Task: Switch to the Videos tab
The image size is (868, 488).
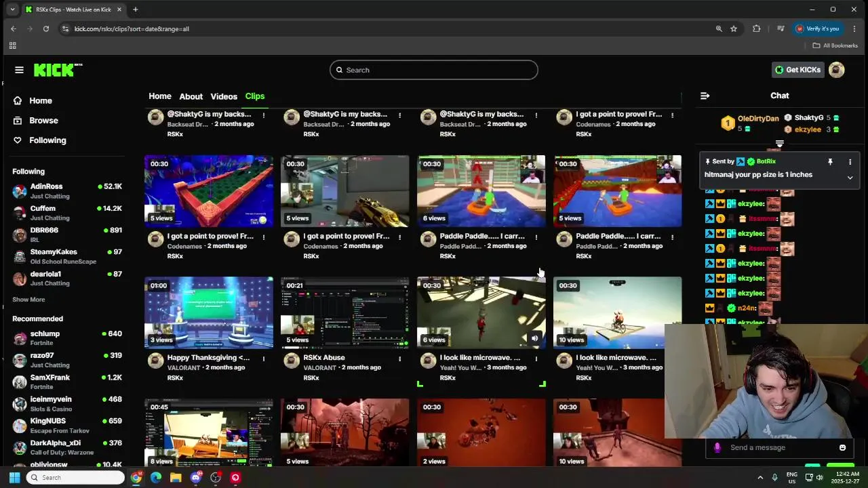Action: (x=224, y=96)
